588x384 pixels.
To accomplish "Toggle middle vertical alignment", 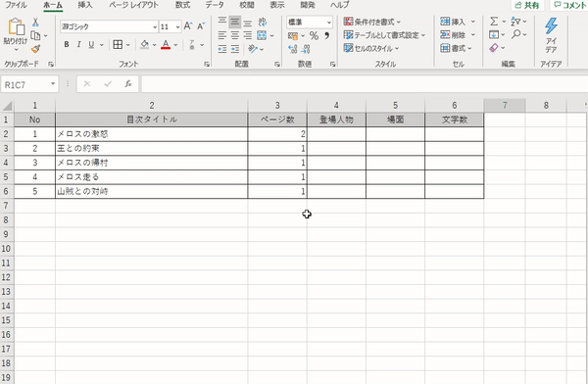I will click(x=235, y=23).
